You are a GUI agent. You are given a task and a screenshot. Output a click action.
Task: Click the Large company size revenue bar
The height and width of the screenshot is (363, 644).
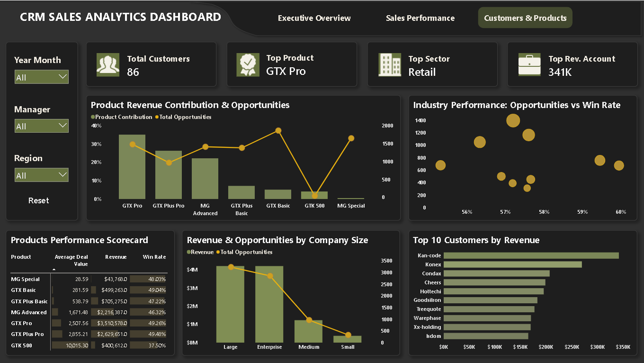pyautogui.click(x=231, y=304)
